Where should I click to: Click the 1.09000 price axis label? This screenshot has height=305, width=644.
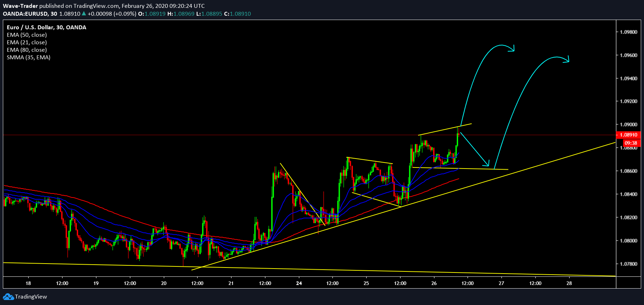(x=628, y=125)
